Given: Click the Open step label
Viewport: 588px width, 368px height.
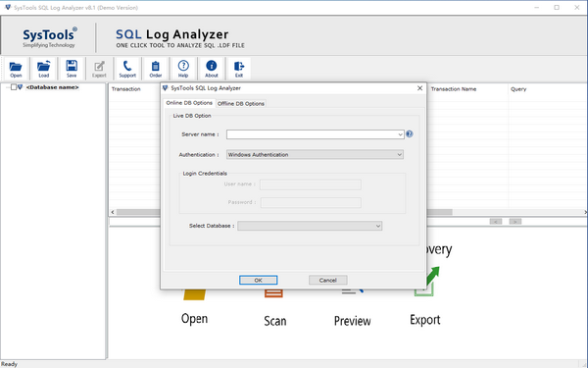Looking at the screenshot, I should (x=194, y=319).
